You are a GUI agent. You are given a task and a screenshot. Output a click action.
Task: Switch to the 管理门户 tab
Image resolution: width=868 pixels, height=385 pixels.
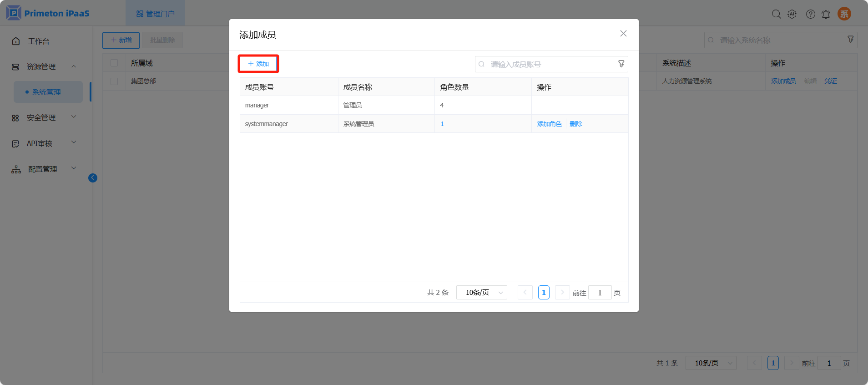click(156, 14)
